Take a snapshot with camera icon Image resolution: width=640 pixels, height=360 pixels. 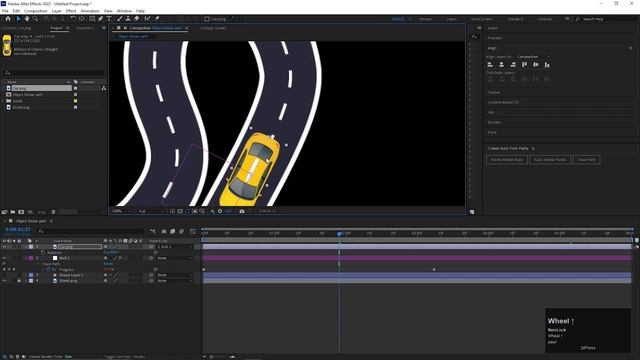(242, 211)
